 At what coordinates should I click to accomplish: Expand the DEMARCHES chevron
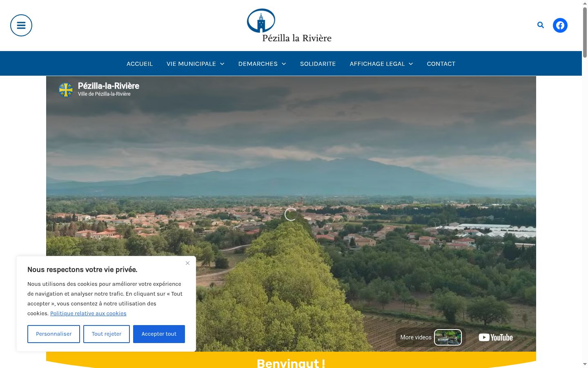point(284,64)
